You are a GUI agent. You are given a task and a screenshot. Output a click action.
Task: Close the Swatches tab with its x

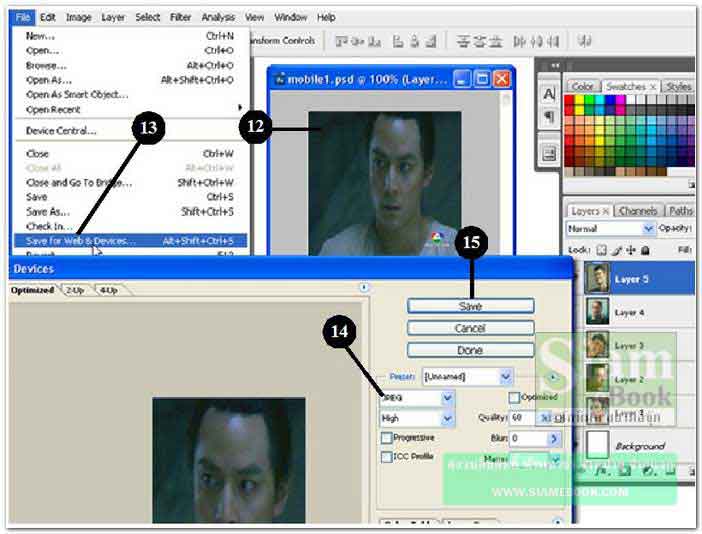click(653, 86)
